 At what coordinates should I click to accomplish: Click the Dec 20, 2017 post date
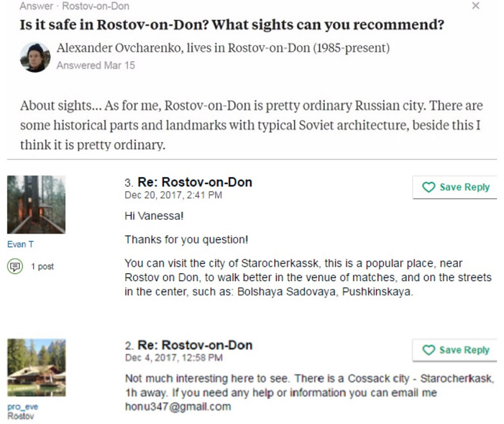173,195
